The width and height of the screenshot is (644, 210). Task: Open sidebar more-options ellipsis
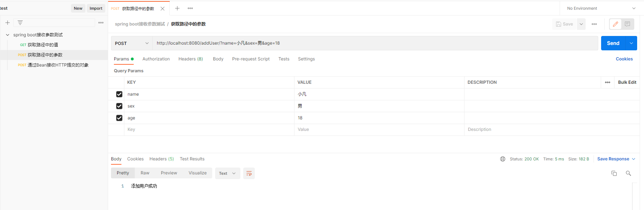pyautogui.click(x=101, y=23)
